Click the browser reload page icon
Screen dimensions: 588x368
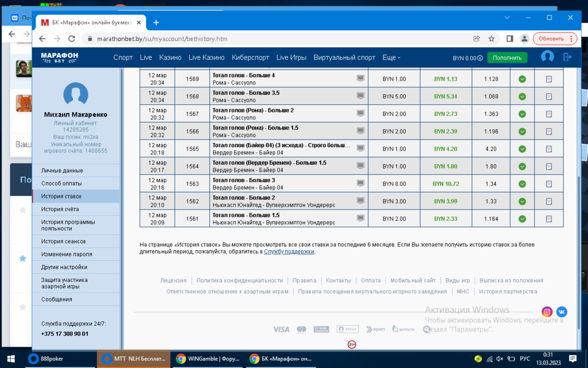pos(72,39)
